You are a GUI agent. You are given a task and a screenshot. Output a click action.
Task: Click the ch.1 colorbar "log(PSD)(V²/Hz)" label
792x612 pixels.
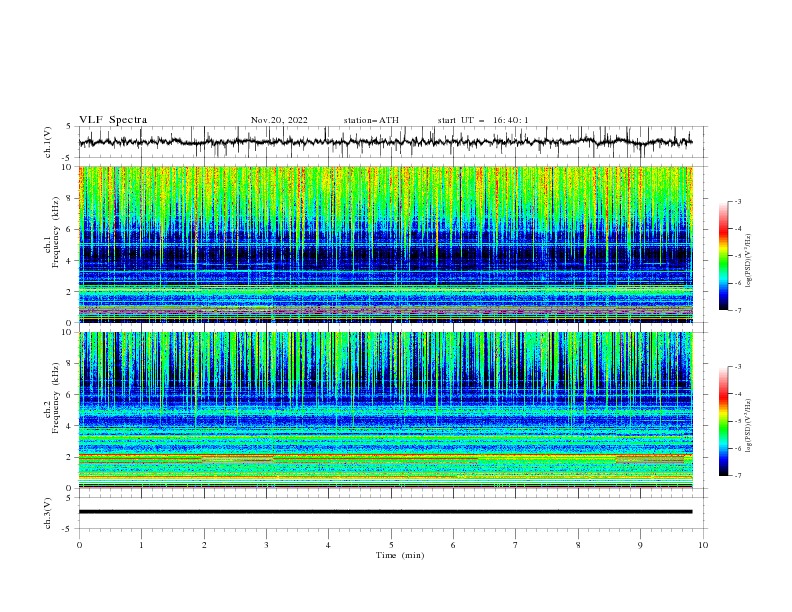(749, 261)
